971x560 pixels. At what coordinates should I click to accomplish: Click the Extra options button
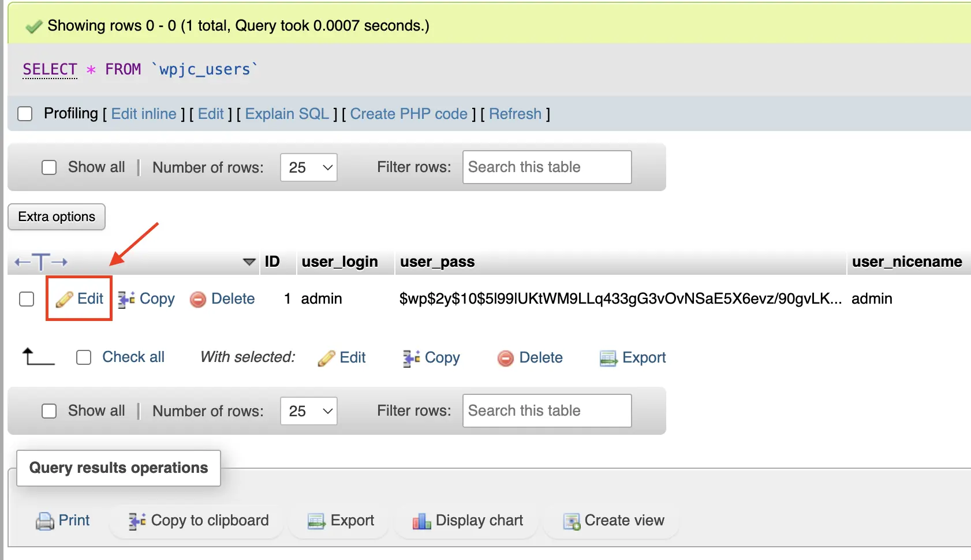coord(57,217)
